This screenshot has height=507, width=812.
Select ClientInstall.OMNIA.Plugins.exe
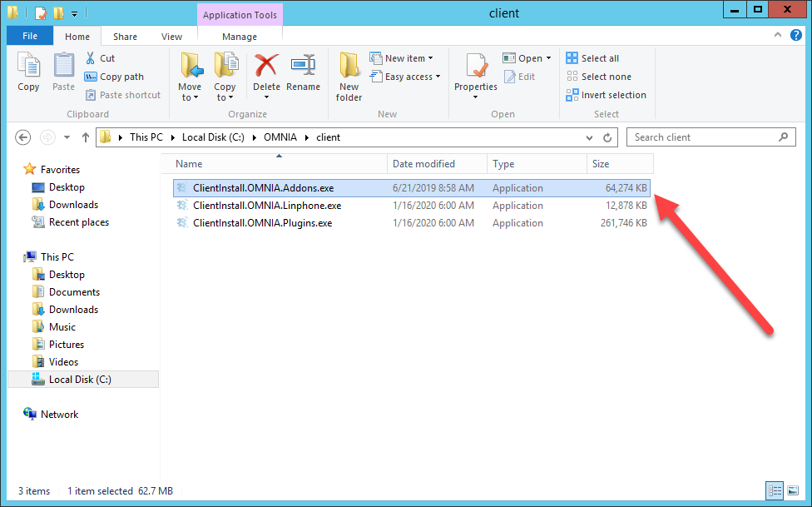click(x=411, y=223)
